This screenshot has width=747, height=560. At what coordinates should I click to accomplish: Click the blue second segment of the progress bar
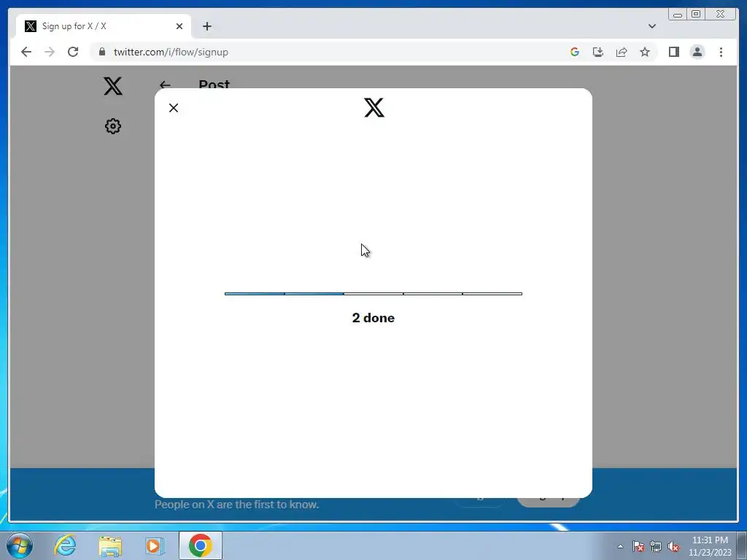[x=314, y=294]
